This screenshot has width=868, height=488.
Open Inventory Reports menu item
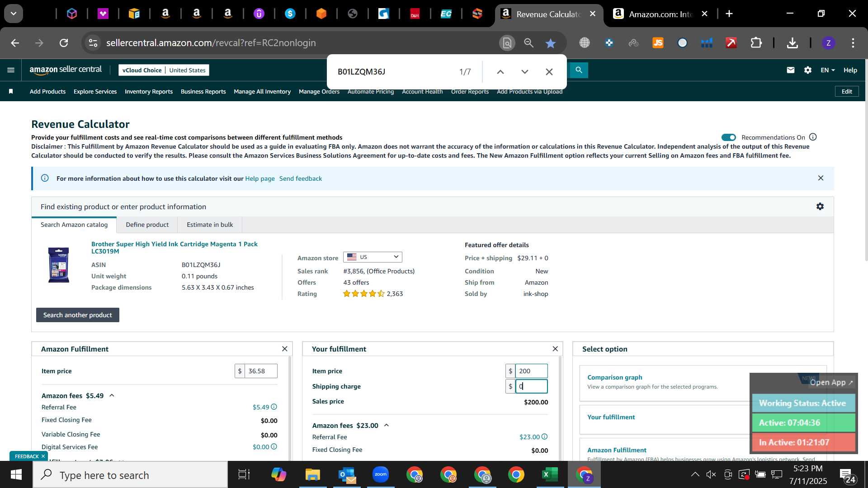coord(149,91)
